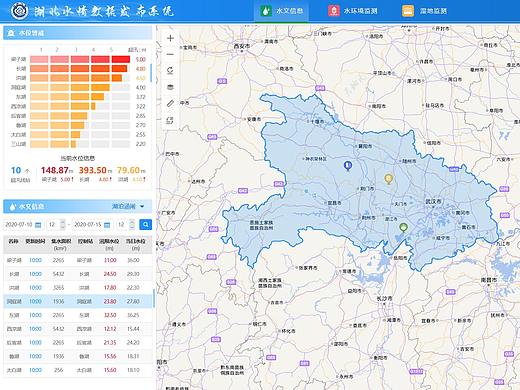Click the 5.00 value in the chart
Image resolution: width=520 pixels, height=390 pixels.
pos(141,59)
